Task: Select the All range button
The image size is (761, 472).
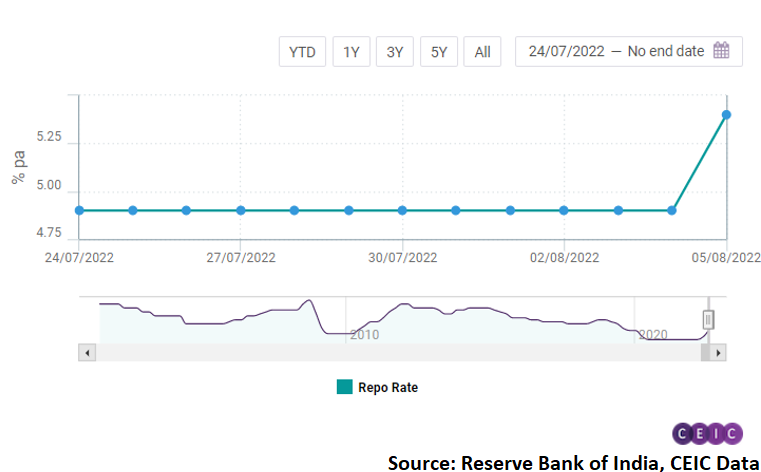Action: [482, 51]
